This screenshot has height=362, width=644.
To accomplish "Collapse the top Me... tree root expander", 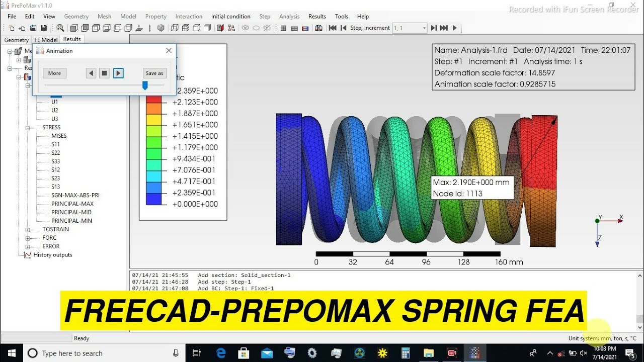I will click(10, 51).
